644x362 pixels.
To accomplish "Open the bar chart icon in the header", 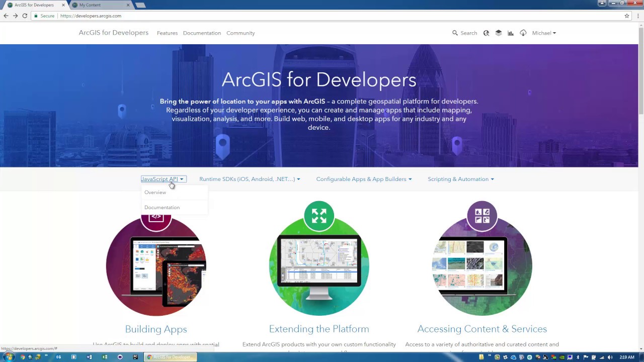I will click(511, 33).
